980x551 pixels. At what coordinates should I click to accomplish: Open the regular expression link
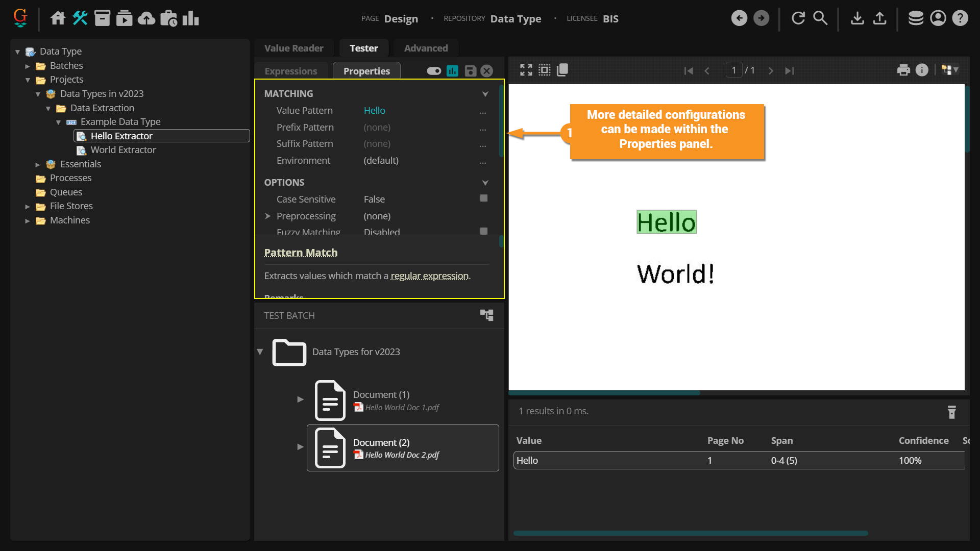point(429,276)
